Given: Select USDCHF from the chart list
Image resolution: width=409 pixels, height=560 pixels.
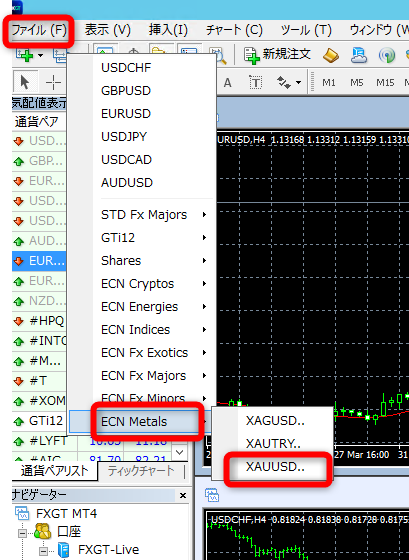Looking at the screenshot, I should [141, 68].
